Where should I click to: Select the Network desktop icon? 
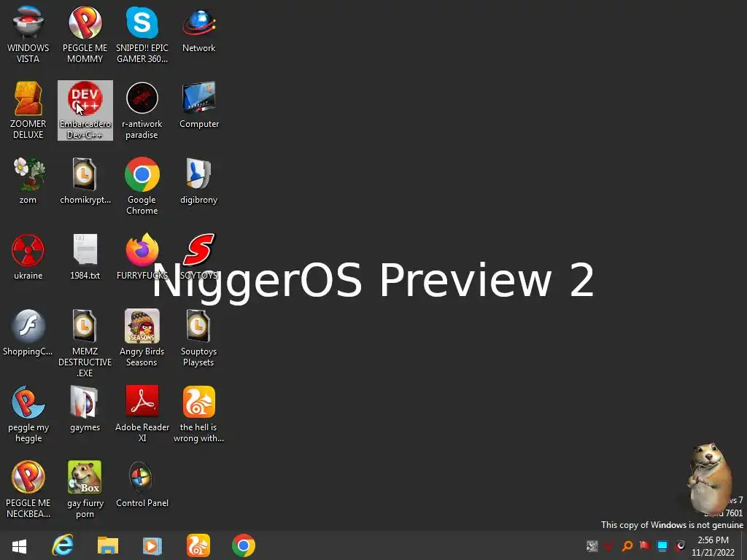pyautogui.click(x=198, y=29)
